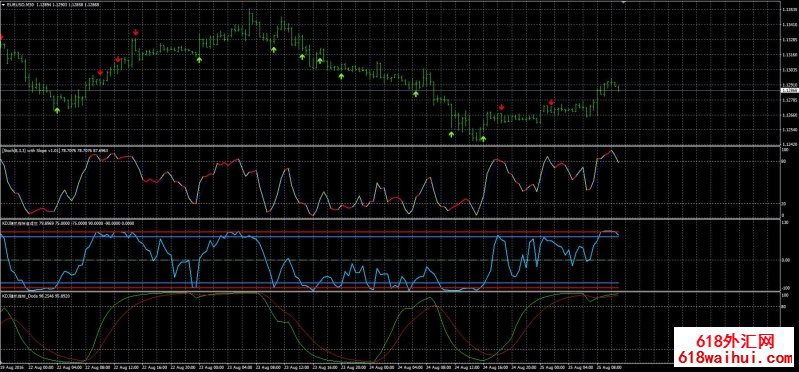Click the lowest of the three red arrows on the 22 Aug rally

100,72
